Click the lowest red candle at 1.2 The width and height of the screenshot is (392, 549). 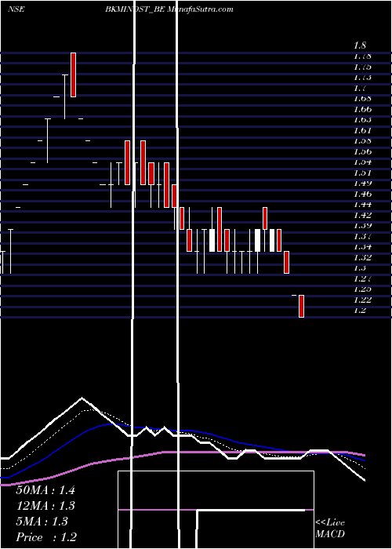pos(301,307)
